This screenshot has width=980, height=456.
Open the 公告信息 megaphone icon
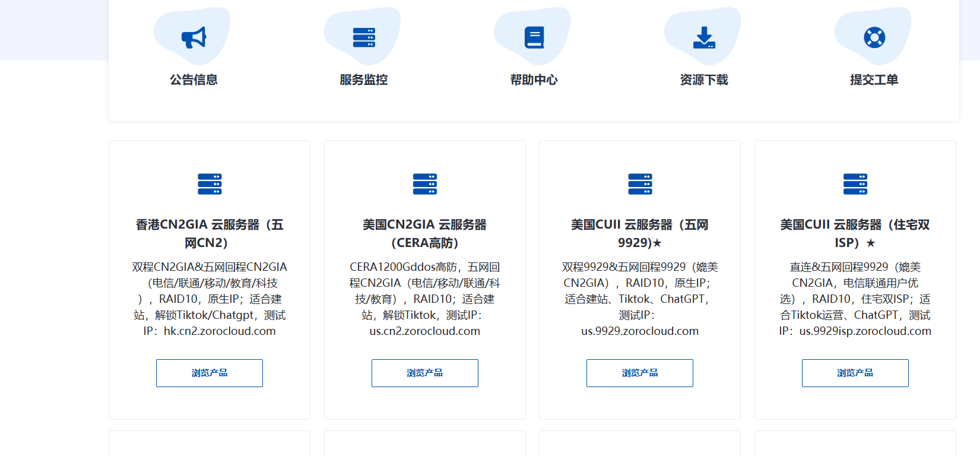194,37
